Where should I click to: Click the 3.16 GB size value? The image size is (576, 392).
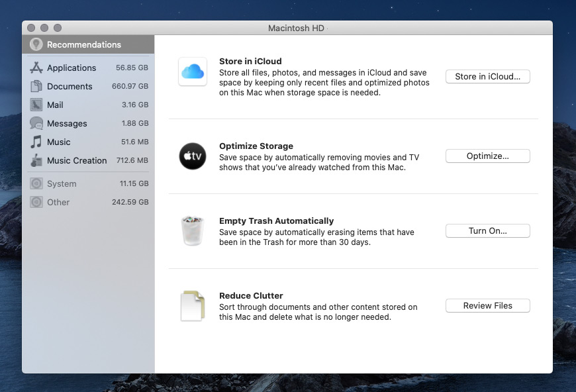tap(135, 105)
